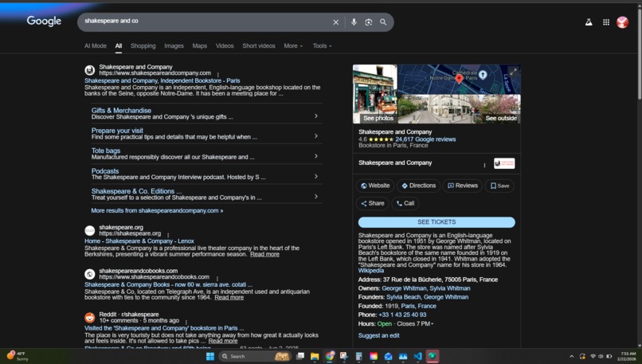The height and width of the screenshot is (364, 642).
Task: Open search by image camera icon
Action: (x=369, y=22)
